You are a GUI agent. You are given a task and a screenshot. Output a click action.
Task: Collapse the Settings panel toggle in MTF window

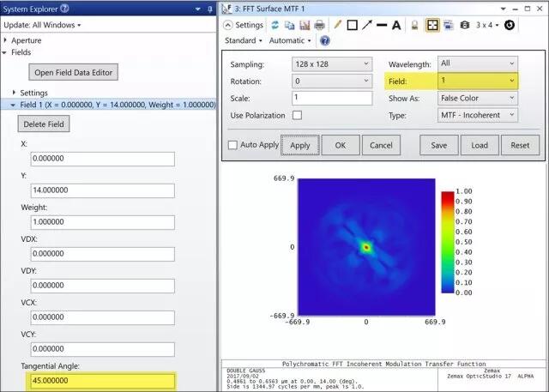(x=229, y=25)
